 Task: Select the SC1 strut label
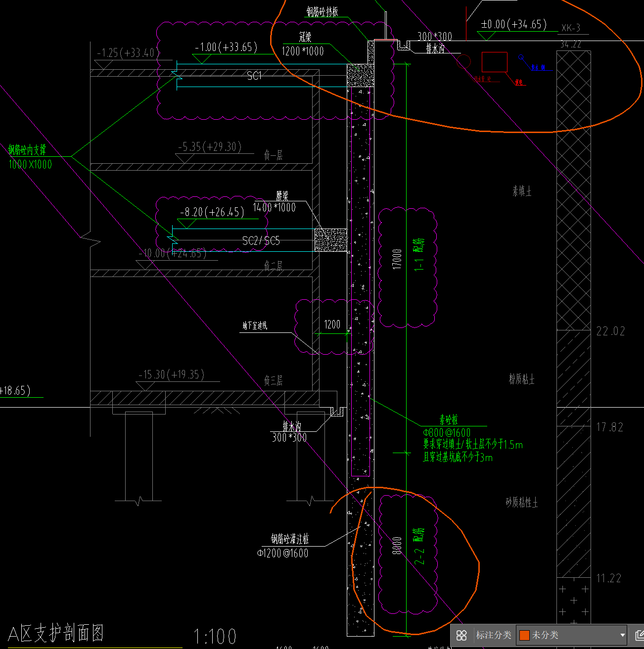(x=254, y=76)
